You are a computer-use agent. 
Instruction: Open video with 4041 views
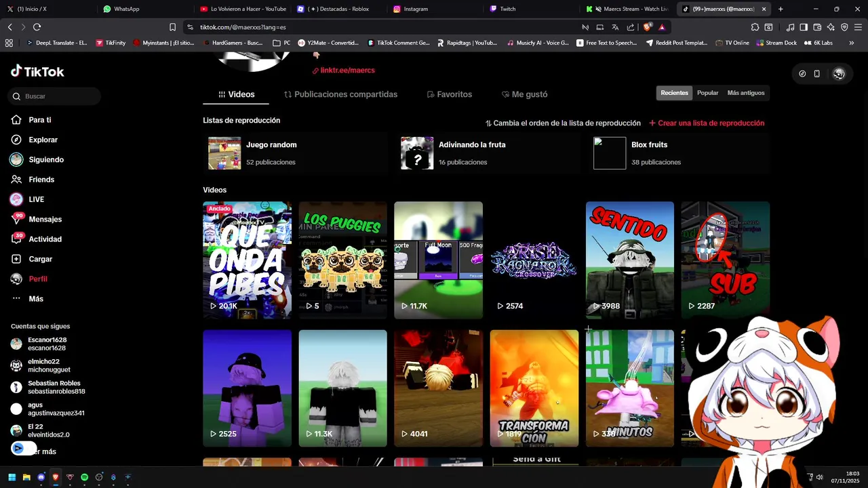point(439,388)
